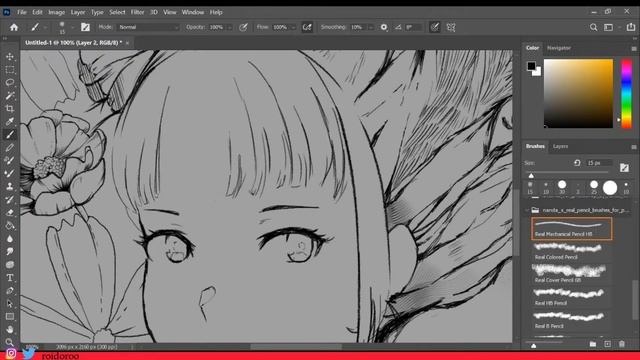Pick the recent brush labeled 25

click(594, 188)
